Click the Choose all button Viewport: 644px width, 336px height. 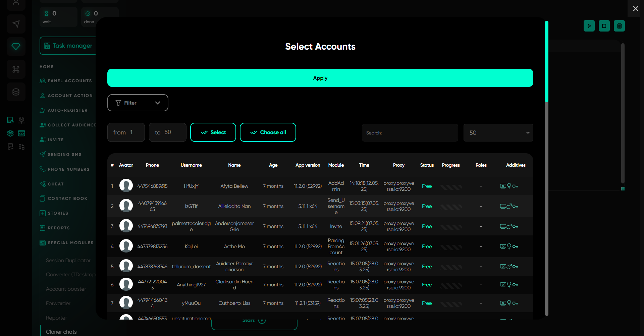268,132
